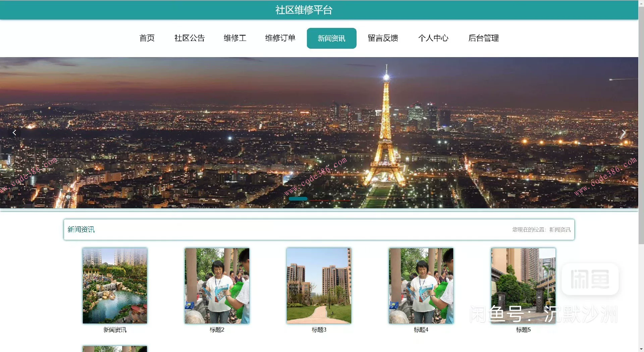Click the 标题2 caption link
The height and width of the screenshot is (352, 644).
coord(217,330)
